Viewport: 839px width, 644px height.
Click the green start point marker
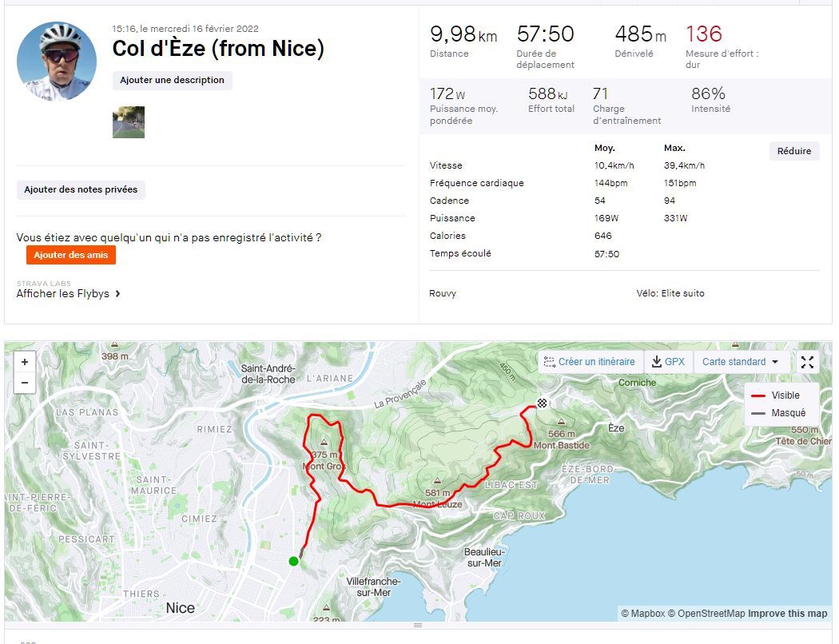point(293,561)
